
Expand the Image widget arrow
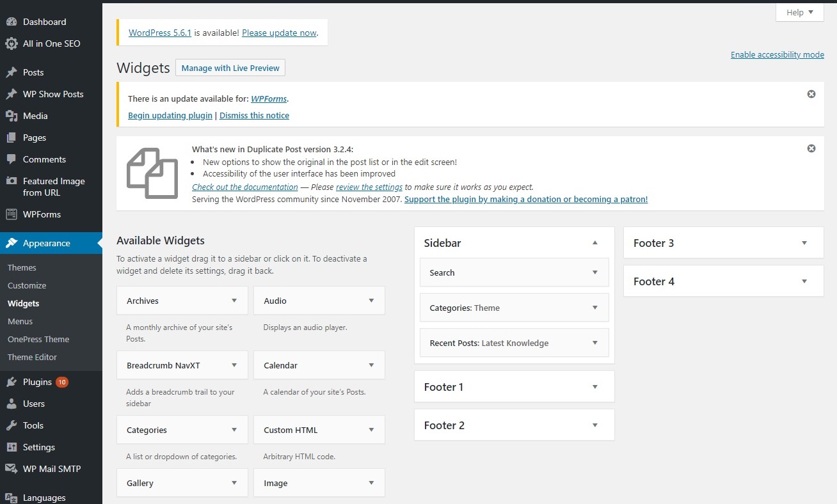coord(371,483)
